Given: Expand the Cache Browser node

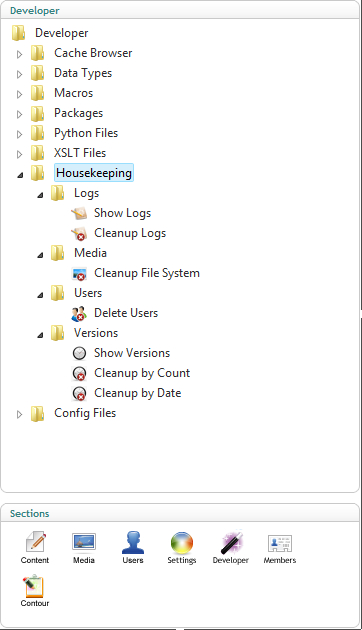Looking at the screenshot, I should tap(19, 54).
